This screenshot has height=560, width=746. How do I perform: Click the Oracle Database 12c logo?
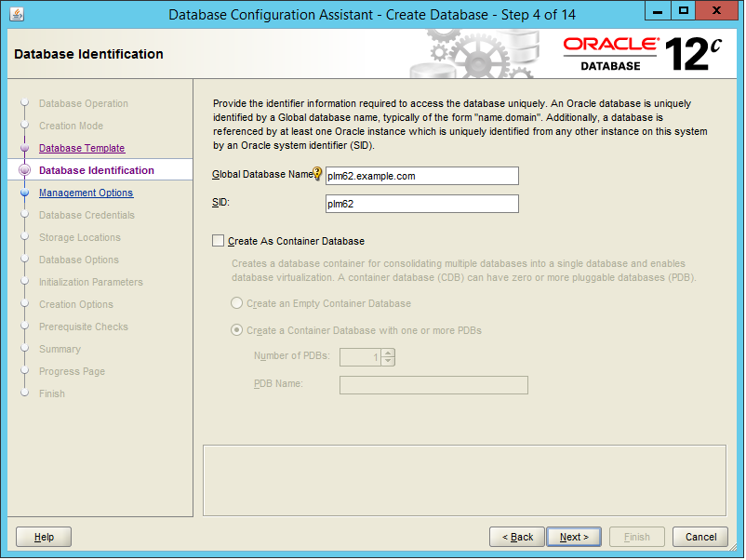[642, 54]
